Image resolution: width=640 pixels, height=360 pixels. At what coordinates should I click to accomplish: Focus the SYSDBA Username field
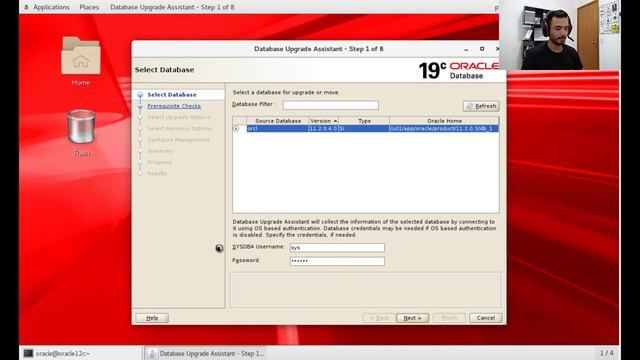[x=337, y=248]
